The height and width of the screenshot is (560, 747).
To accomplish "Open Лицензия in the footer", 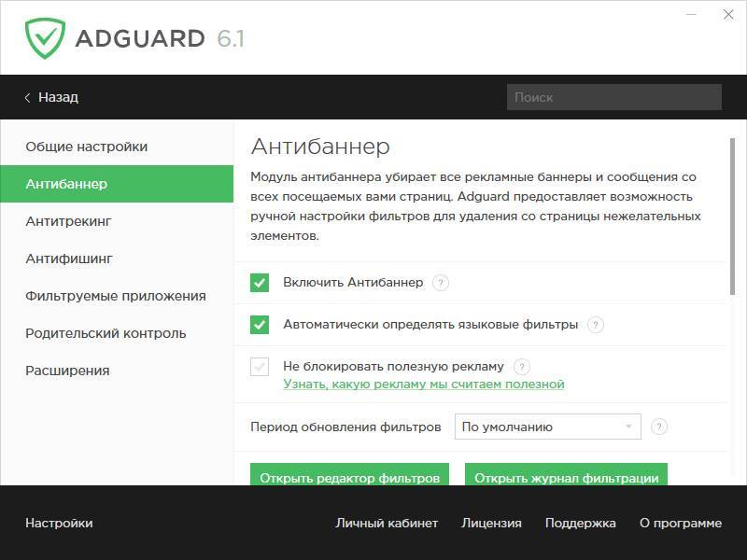I will (492, 523).
